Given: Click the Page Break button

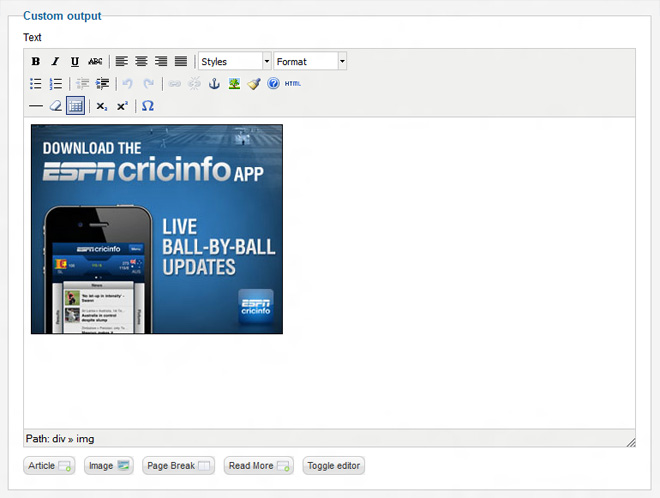Looking at the screenshot, I should [178, 466].
